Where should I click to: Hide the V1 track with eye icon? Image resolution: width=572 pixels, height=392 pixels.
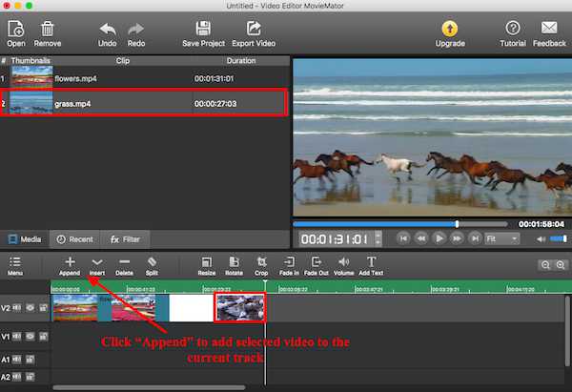[30, 336]
